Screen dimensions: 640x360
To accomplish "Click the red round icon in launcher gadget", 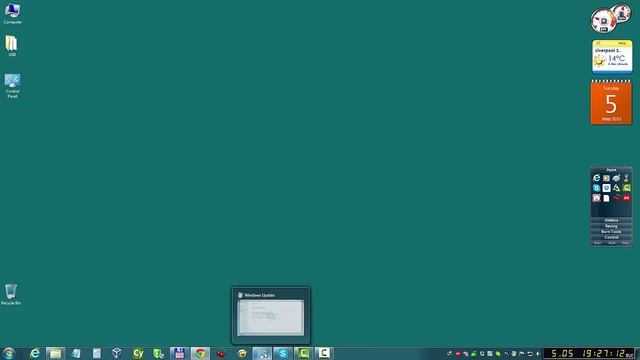I will 627,198.
